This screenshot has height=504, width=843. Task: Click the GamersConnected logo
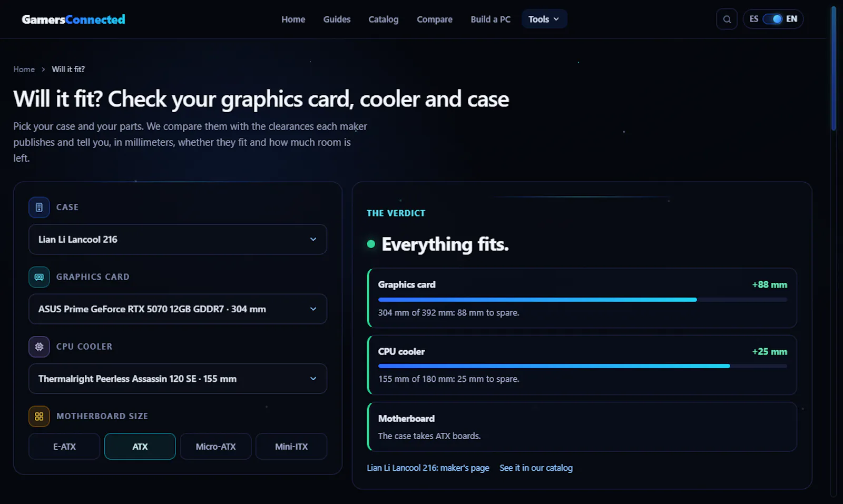(x=73, y=19)
